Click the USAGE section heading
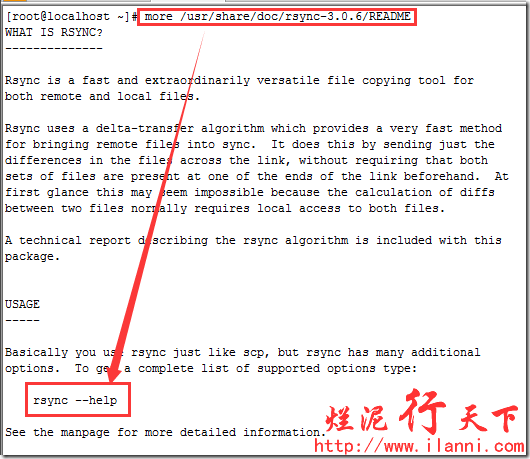Viewport: 530px width, 459px height. (x=22, y=304)
